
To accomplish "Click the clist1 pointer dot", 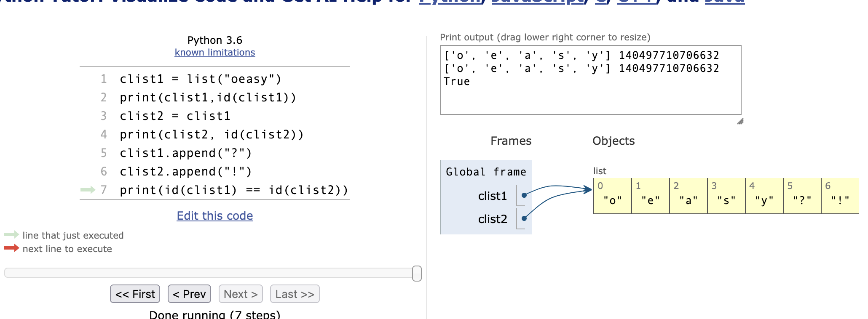I will 524,195.
